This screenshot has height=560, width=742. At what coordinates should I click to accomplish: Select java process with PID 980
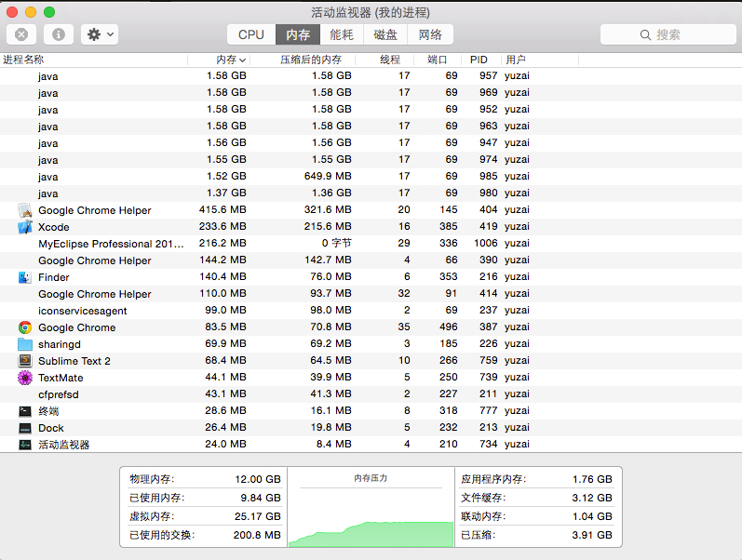click(371, 193)
